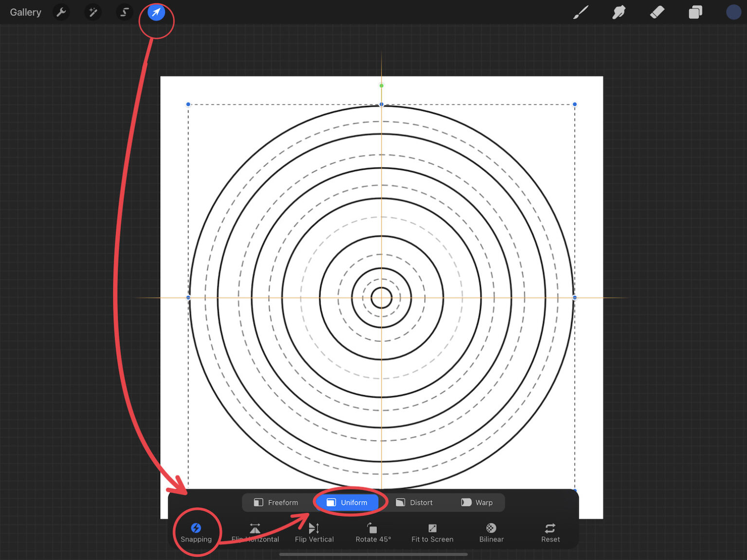This screenshot has width=747, height=560.
Task: Rotate the selection 45 degrees
Action: click(373, 532)
